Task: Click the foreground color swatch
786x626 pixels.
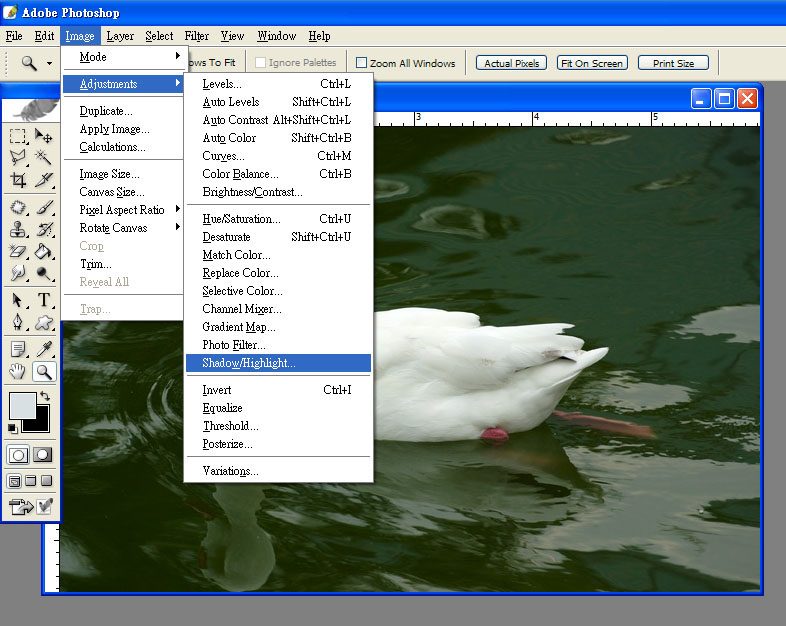Action: 21,405
